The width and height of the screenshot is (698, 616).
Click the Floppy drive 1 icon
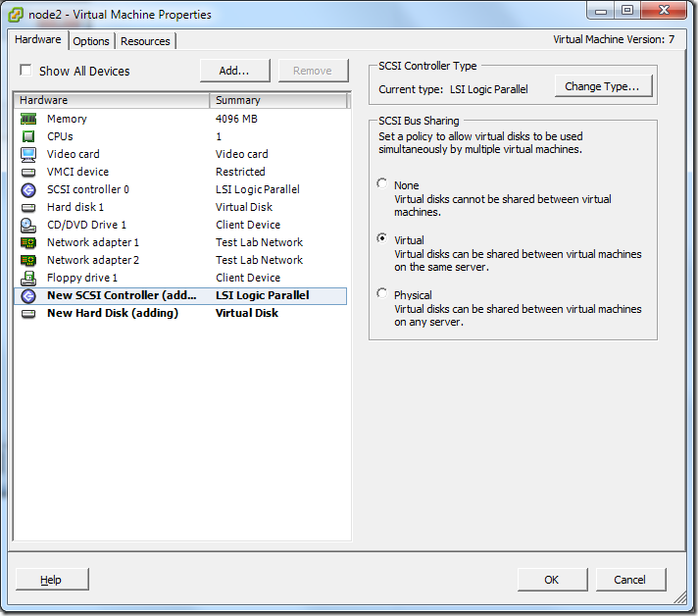click(x=28, y=278)
